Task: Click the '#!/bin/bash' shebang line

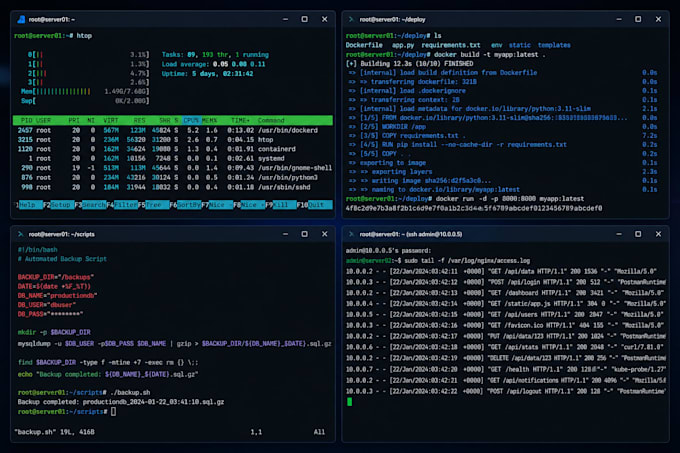Action: pyautogui.click(x=38, y=250)
